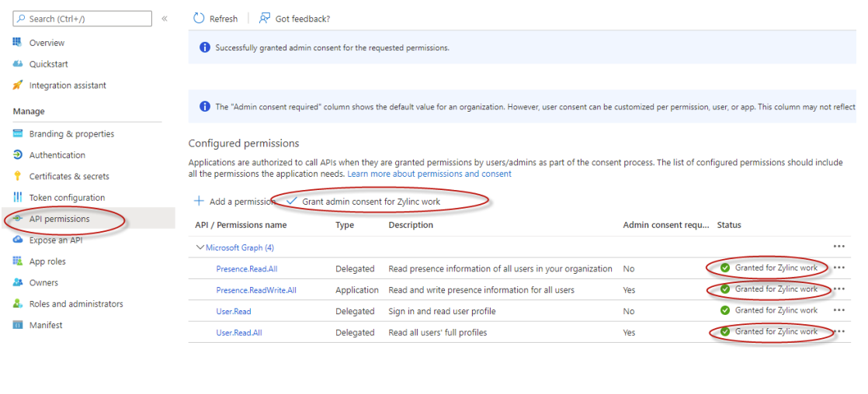Screen dimensions: 868x394
Task: Click info icon in success notification banner
Action: click(x=204, y=47)
